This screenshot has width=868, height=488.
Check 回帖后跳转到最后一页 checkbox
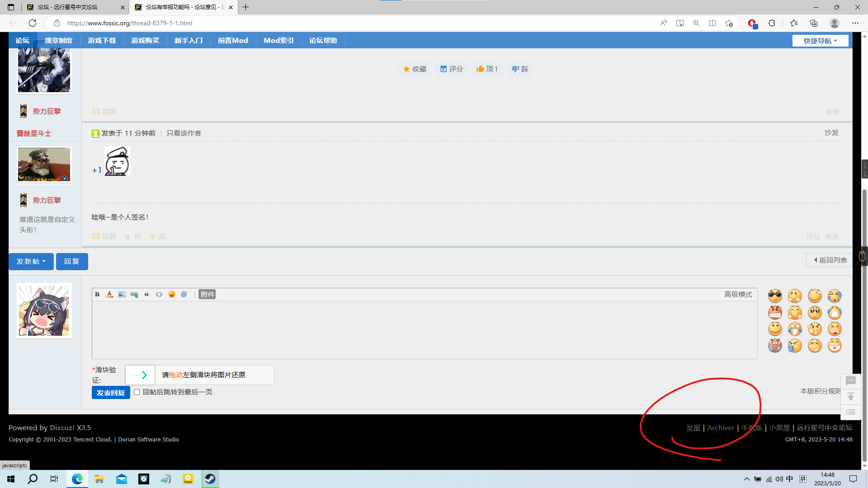137,392
